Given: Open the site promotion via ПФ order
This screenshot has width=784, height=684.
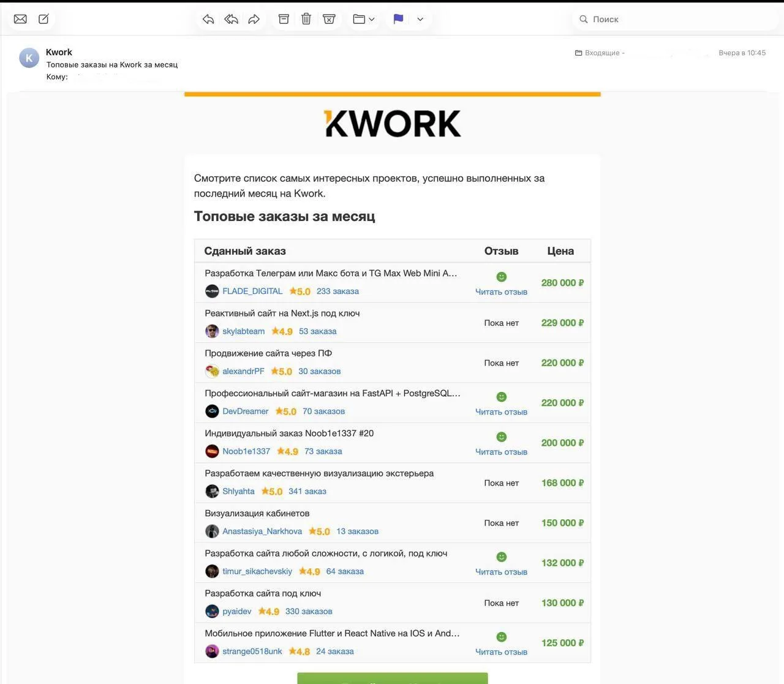Looking at the screenshot, I should pos(268,353).
